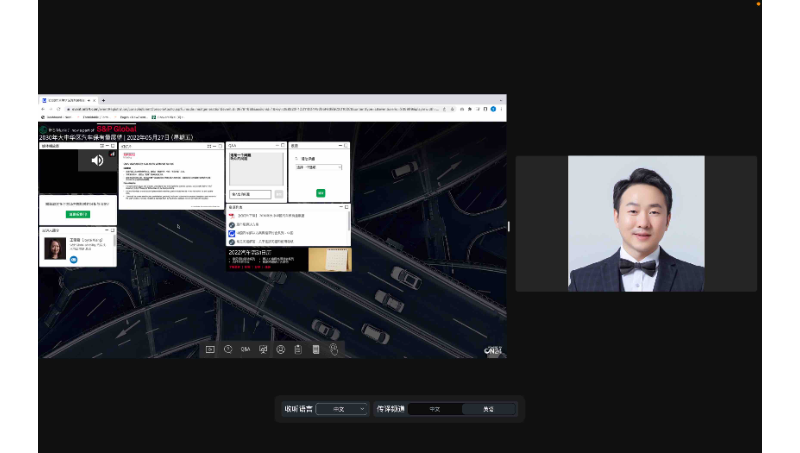Click the browser forward arrow
Screen dimensions: 800x453
[51, 109]
